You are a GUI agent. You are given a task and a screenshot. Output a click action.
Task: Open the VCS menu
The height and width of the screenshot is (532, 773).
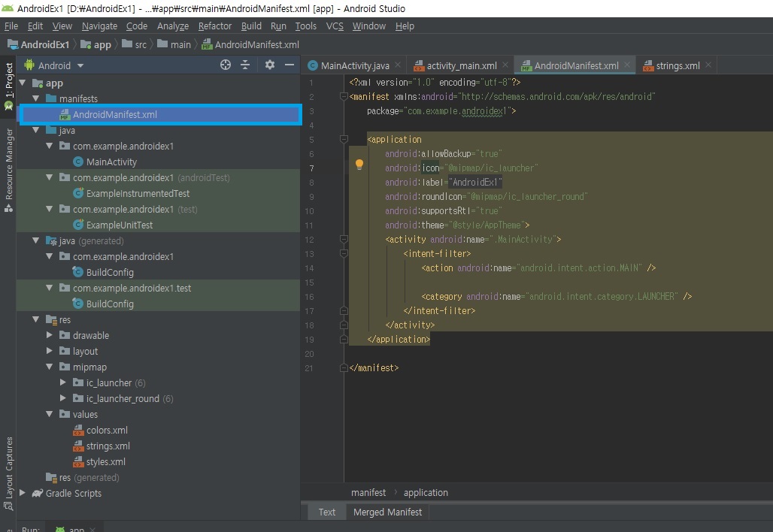click(x=335, y=26)
